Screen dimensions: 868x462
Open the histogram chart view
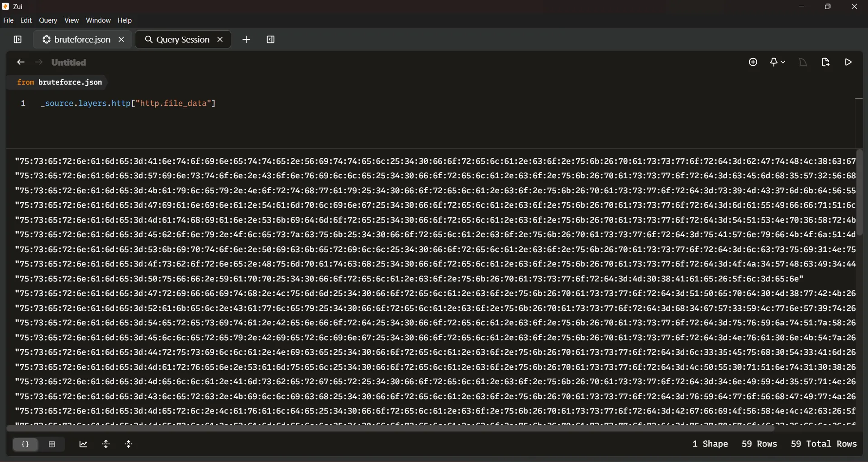coord(83,444)
